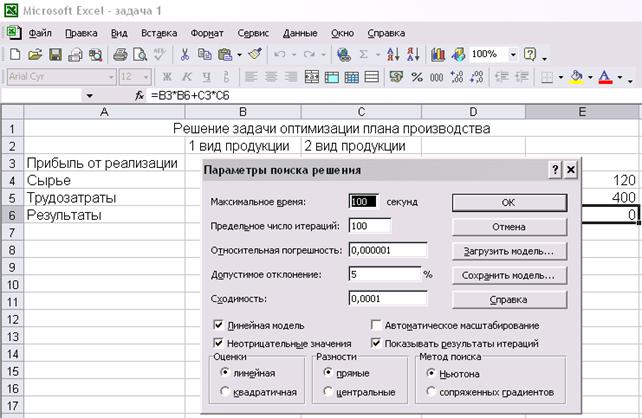Uncheck Неотрицательные значения checkbox
642x418 pixels.
pos(220,343)
